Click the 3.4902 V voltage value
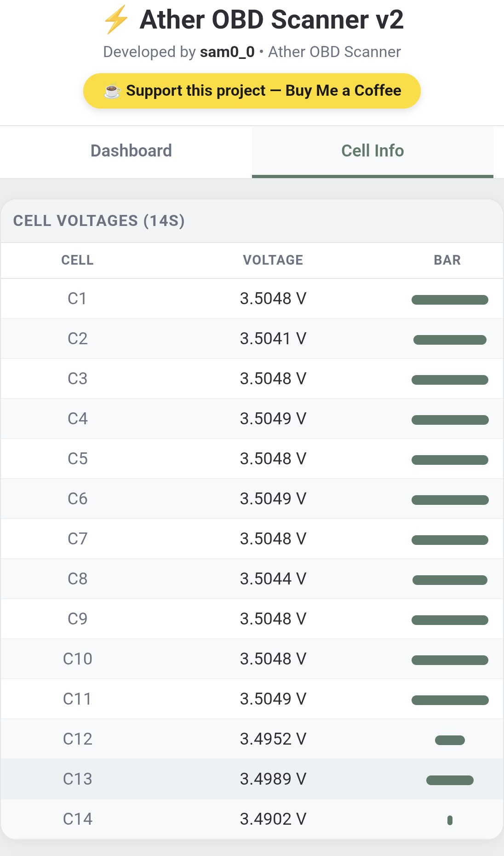Viewport: 504px width, 856px height. pos(273,819)
